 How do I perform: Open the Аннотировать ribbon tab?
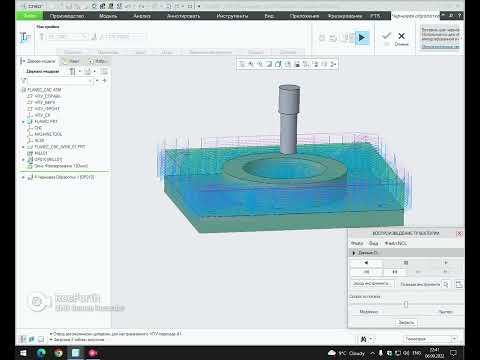183,16
